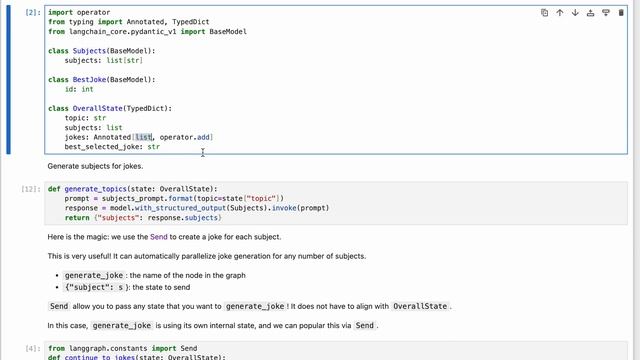Click 'def continue_to_jokes' function line
The height and width of the screenshot is (360, 640).
click(137, 357)
